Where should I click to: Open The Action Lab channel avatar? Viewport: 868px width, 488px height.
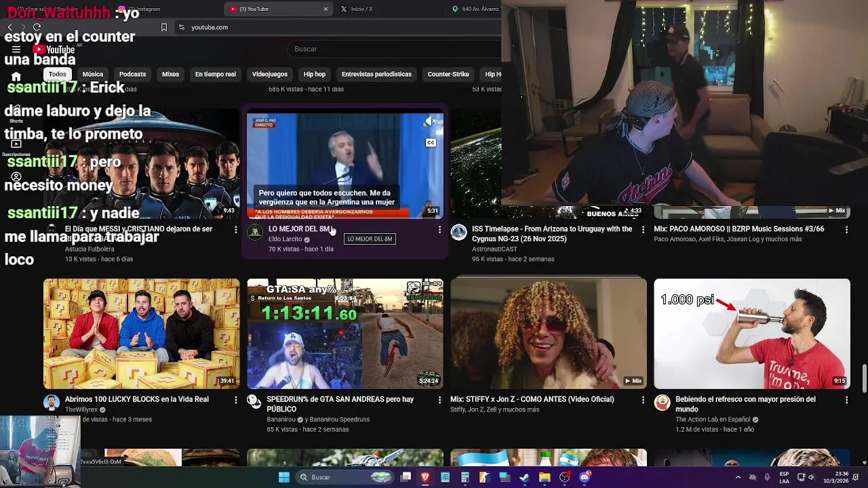[x=662, y=403]
